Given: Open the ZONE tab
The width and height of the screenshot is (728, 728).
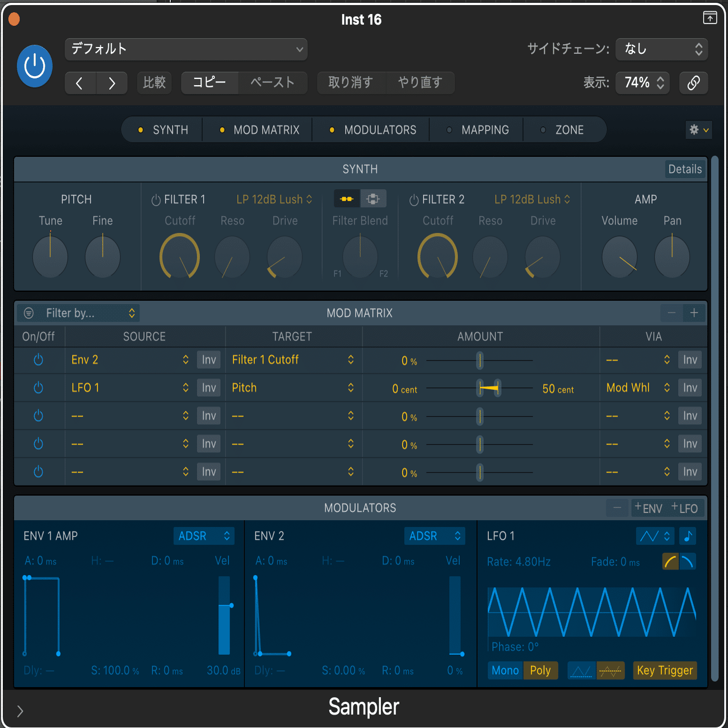Looking at the screenshot, I should tap(569, 129).
